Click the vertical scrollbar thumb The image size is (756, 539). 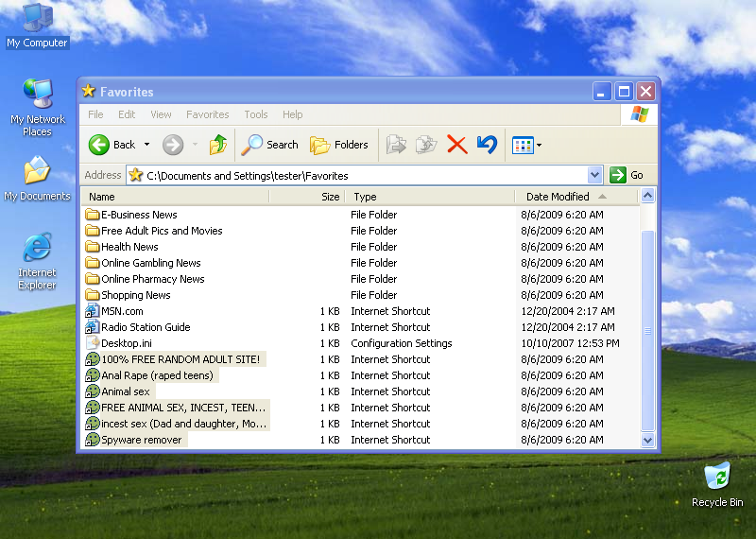coord(647,331)
